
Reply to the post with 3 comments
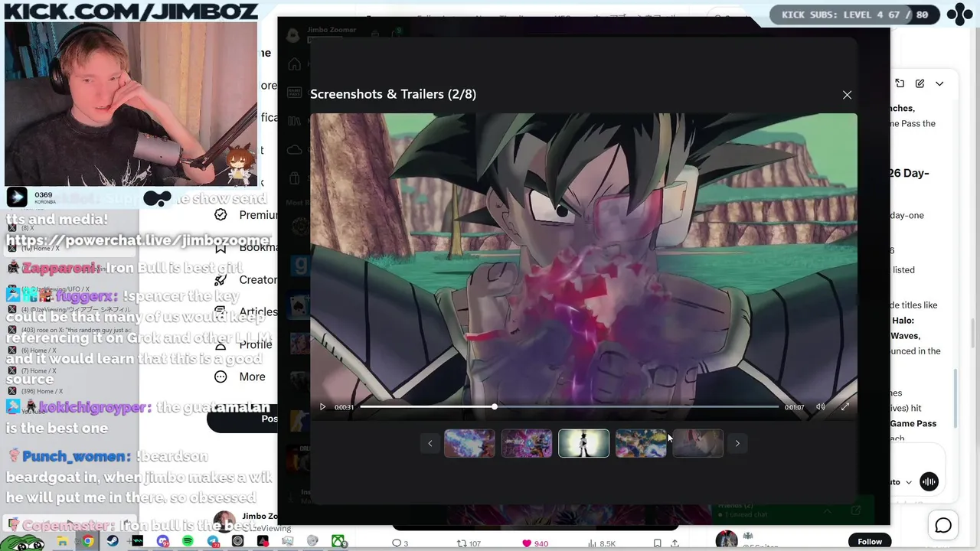(x=400, y=543)
